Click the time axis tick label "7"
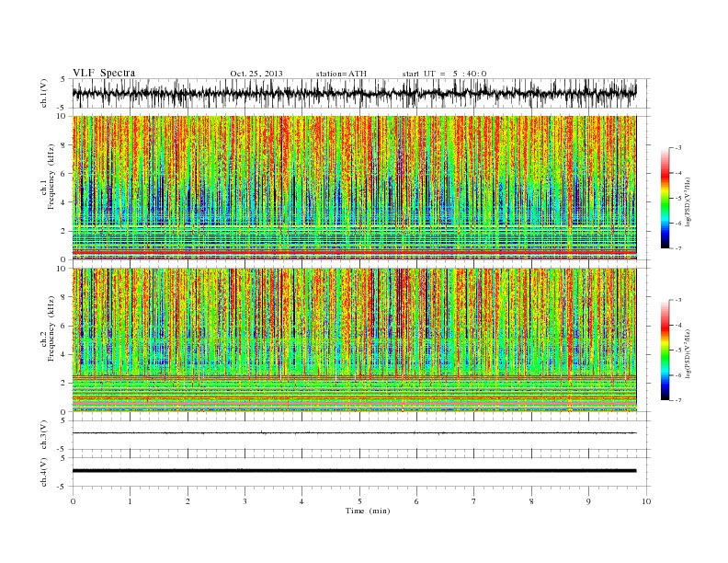The height and width of the screenshot is (563, 728). coord(474,501)
